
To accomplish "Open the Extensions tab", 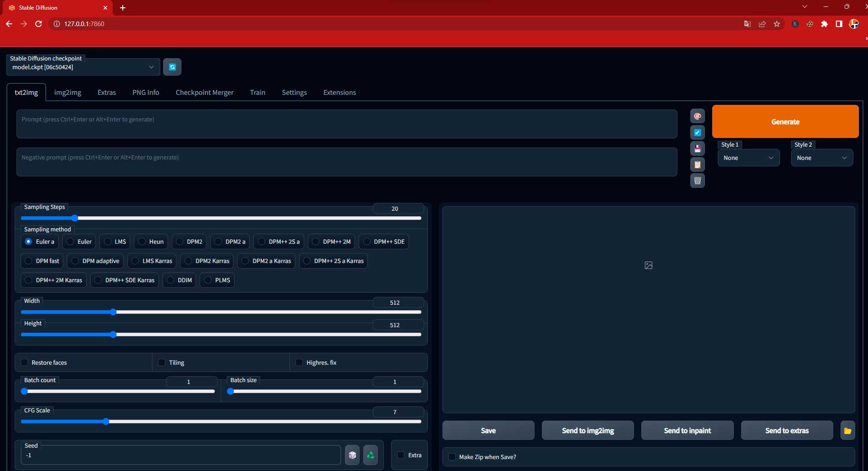I will [x=339, y=92].
